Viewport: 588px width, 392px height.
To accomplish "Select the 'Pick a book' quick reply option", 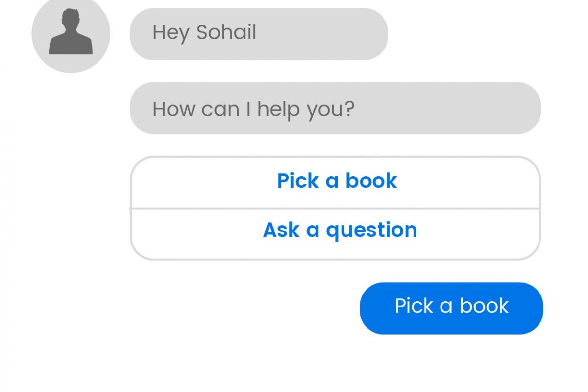I will point(336,182).
